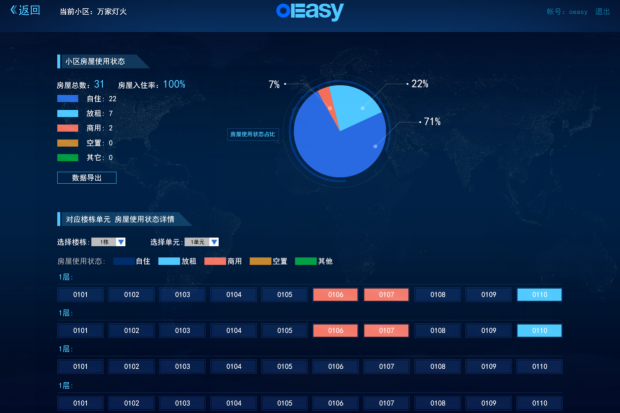The width and height of the screenshot is (620, 413).
Task: Go back with the 返回 arrow
Action: click(x=25, y=10)
